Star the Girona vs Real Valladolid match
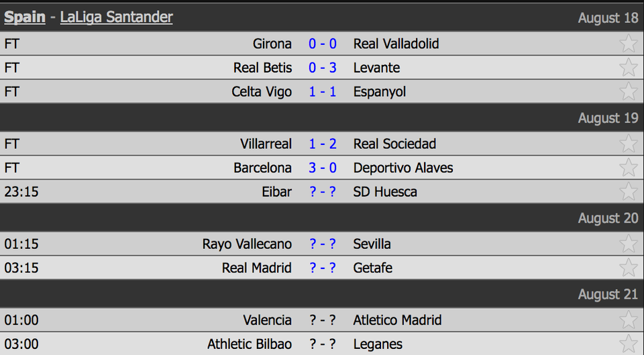 tap(629, 44)
